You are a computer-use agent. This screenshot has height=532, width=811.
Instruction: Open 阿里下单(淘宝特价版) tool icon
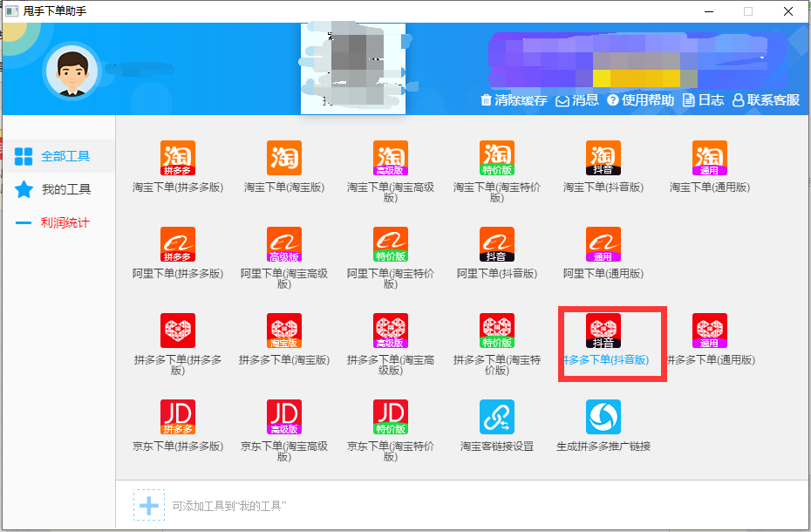pyautogui.click(x=391, y=244)
